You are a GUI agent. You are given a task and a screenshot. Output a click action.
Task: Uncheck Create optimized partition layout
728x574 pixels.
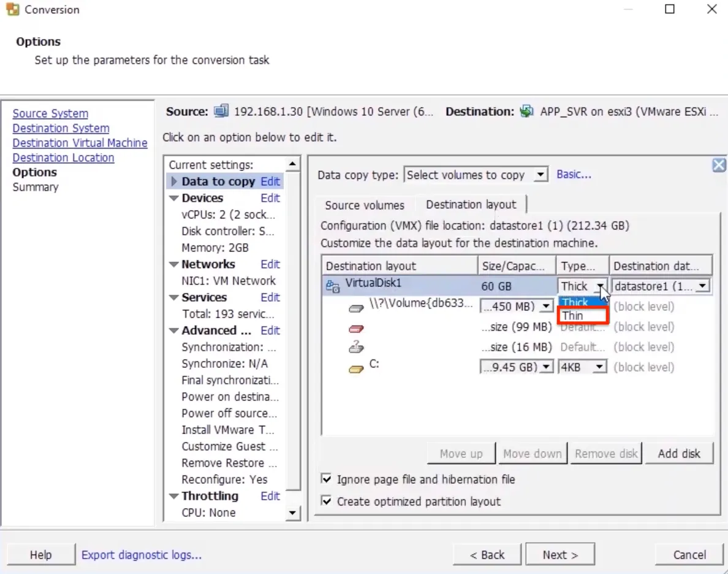[327, 502]
